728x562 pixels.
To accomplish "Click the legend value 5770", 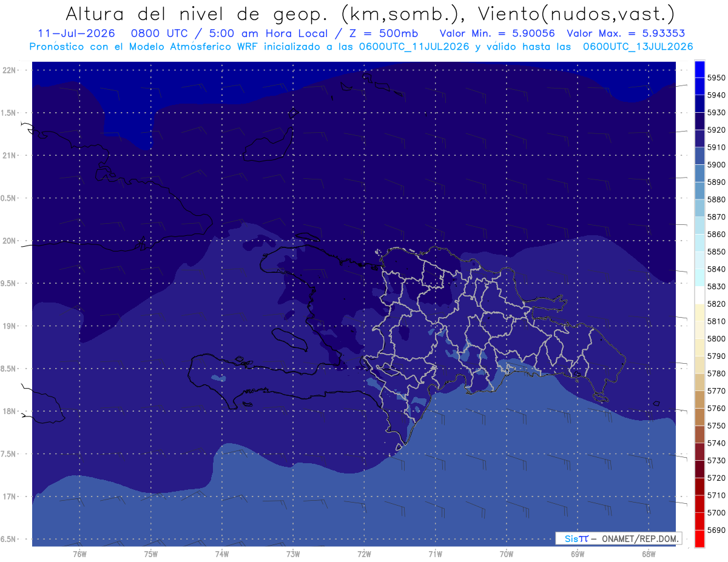I will 716,391.
